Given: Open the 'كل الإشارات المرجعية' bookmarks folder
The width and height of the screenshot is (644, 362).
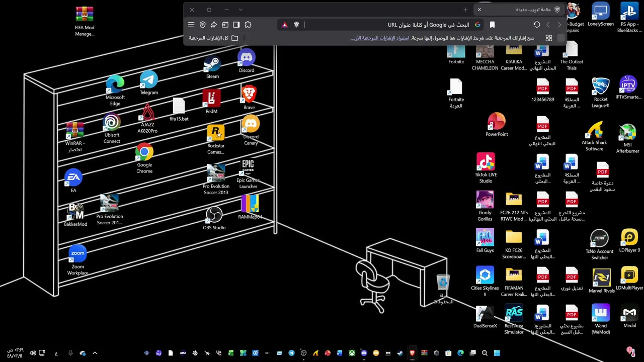Looking at the screenshot, I should 213,38.
